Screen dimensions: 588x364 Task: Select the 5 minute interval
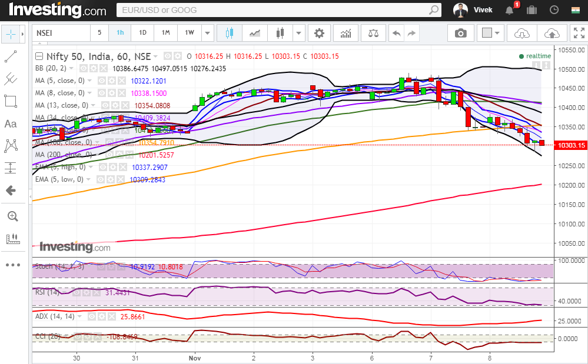coord(99,33)
